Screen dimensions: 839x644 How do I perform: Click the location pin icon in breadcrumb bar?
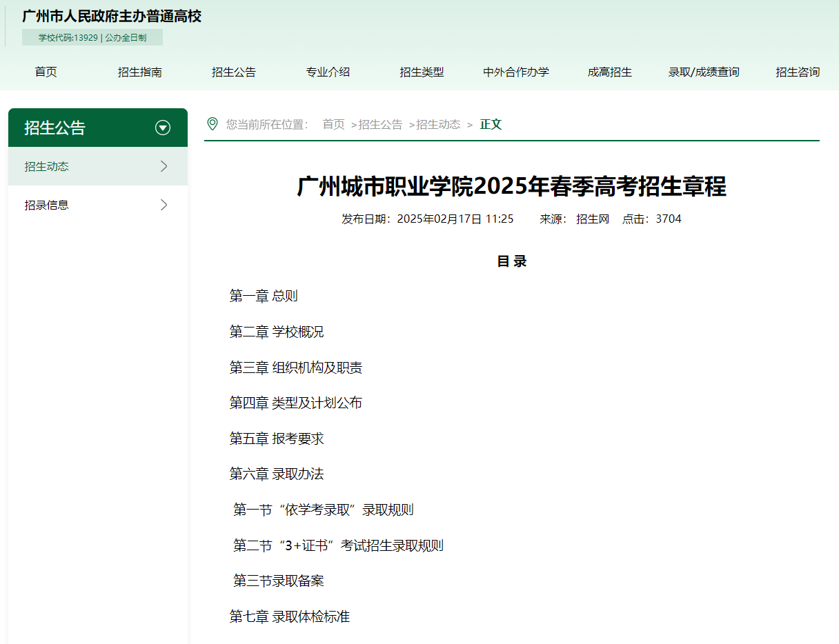coord(214,124)
